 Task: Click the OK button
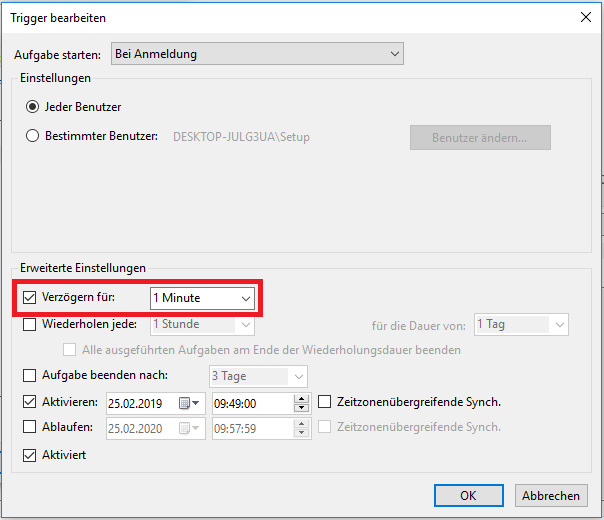click(468, 495)
